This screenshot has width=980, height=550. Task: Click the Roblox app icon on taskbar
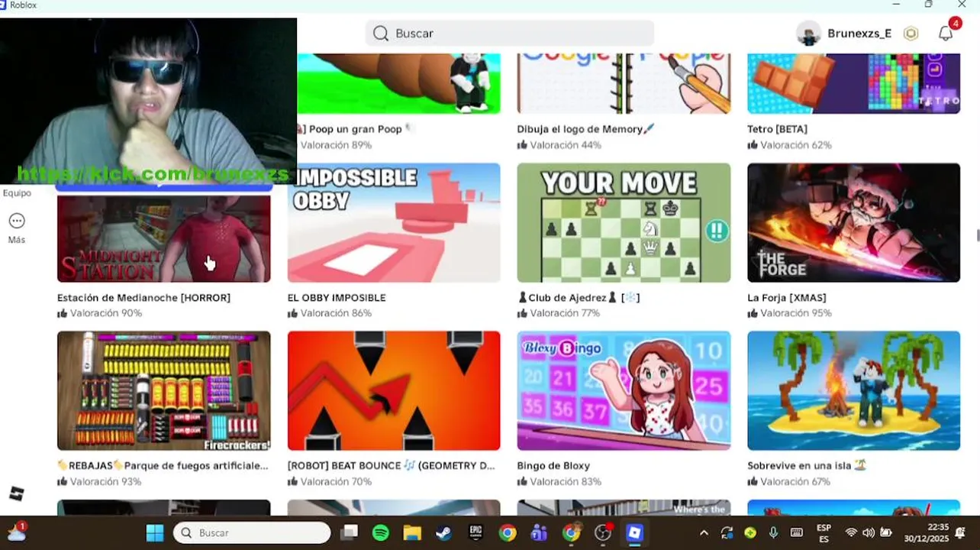[634, 532]
